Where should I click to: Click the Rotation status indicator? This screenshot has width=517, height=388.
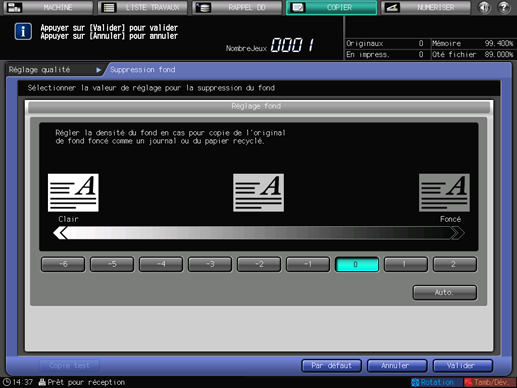click(437, 382)
